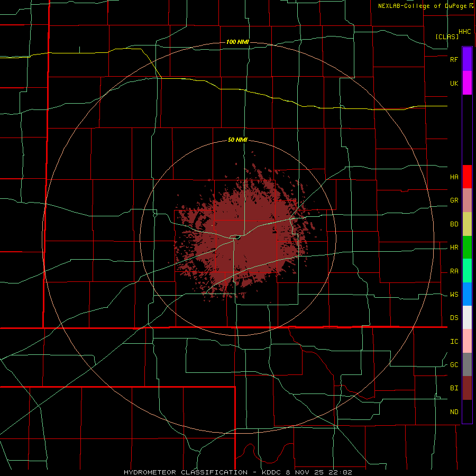Click the GR pink-brown legend swatch
476x476 pixels.
467,200
